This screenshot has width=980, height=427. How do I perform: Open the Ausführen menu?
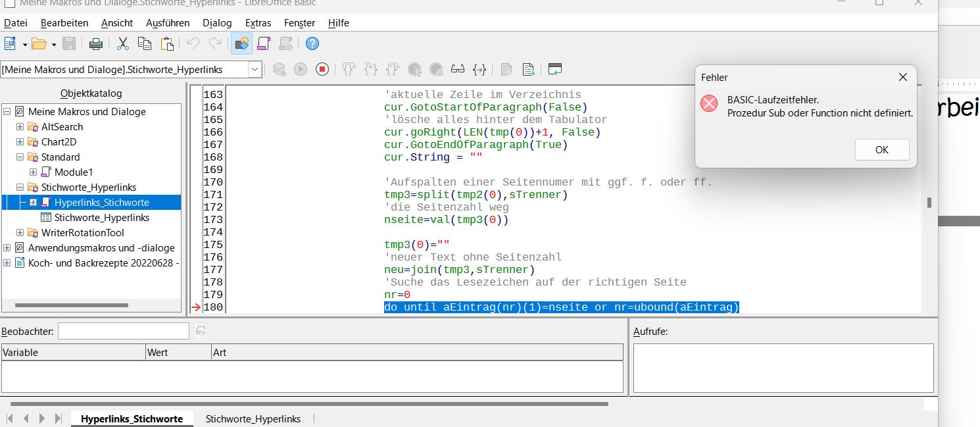pyautogui.click(x=167, y=23)
